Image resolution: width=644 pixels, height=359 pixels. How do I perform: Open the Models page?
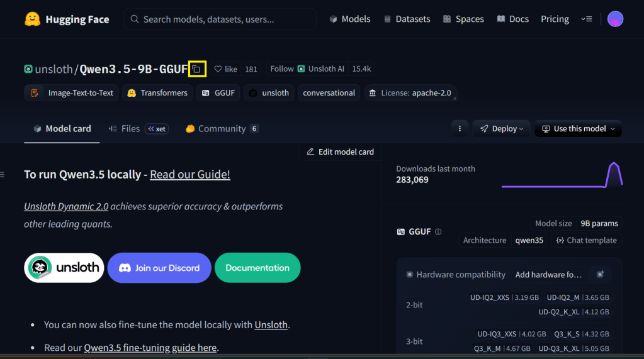(x=350, y=19)
